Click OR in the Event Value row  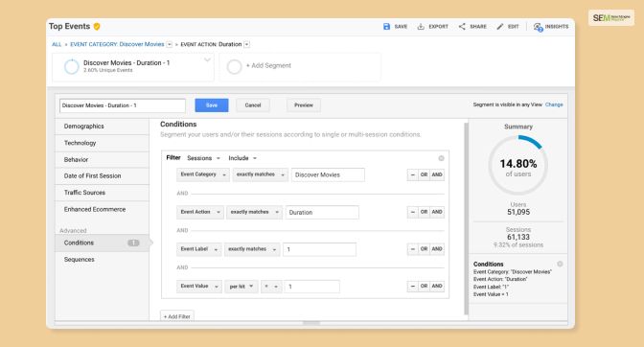point(424,286)
